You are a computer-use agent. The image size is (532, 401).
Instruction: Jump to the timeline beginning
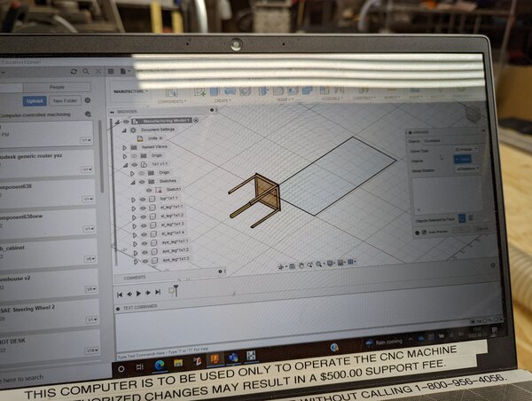pyautogui.click(x=120, y=295)
